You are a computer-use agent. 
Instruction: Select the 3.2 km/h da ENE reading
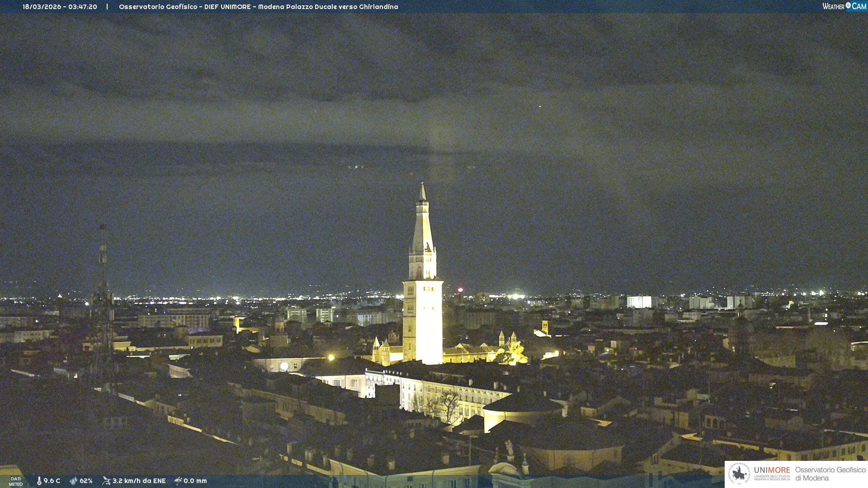click(139, 481)
